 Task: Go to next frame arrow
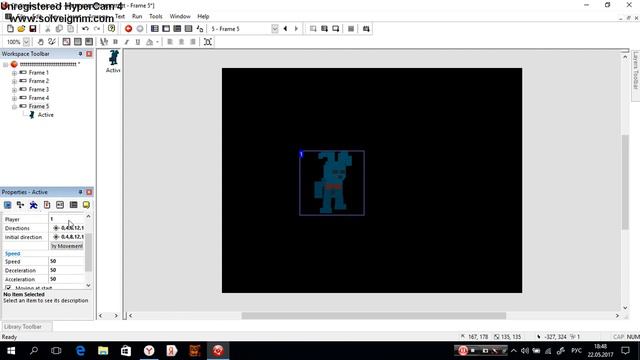coord(296,29)
